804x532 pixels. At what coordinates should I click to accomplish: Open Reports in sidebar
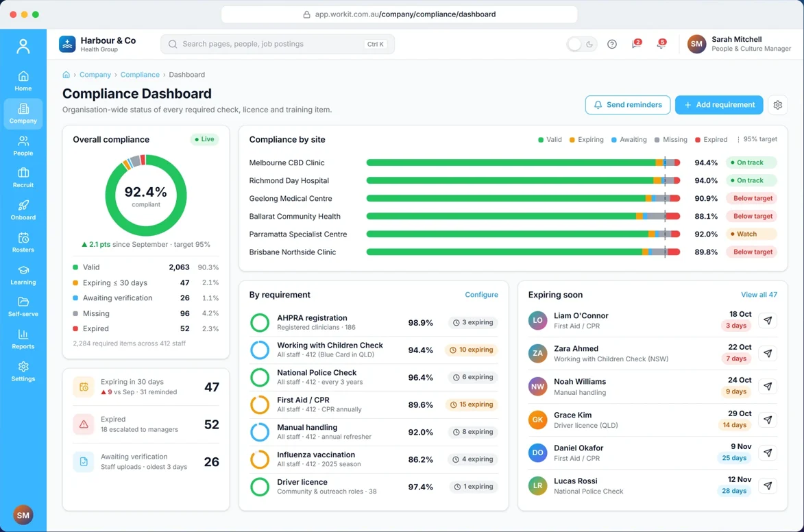(23, 339)
